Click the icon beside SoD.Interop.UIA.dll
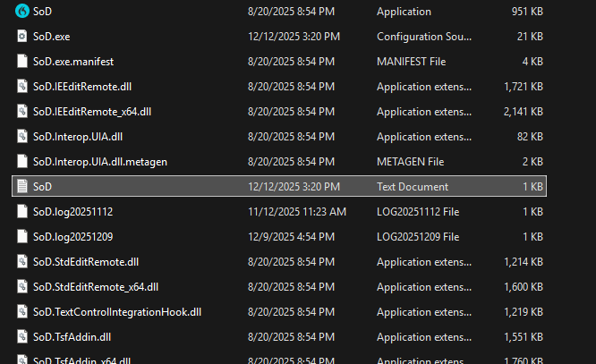596x364 pixels. (23, 137)
